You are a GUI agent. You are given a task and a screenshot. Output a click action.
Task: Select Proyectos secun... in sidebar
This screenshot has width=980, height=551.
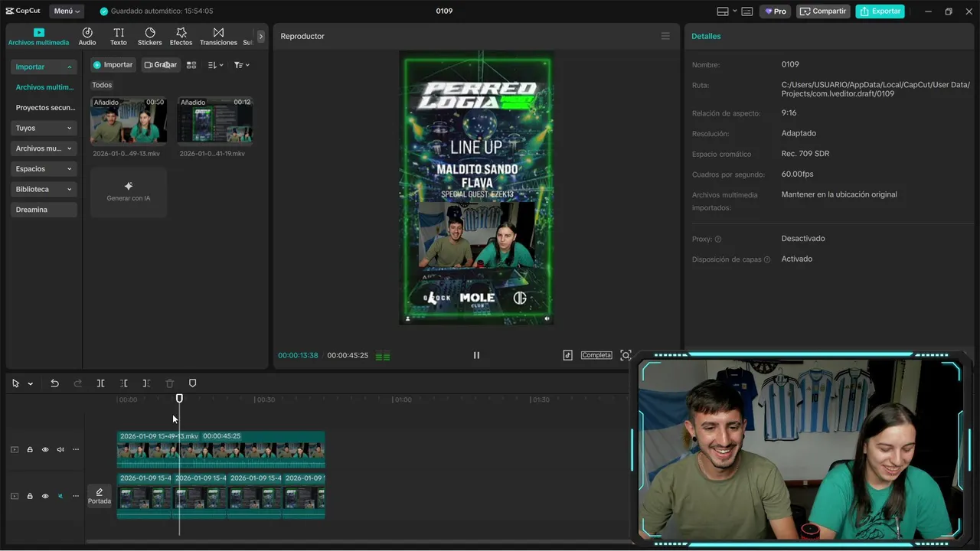coord(44,108)
